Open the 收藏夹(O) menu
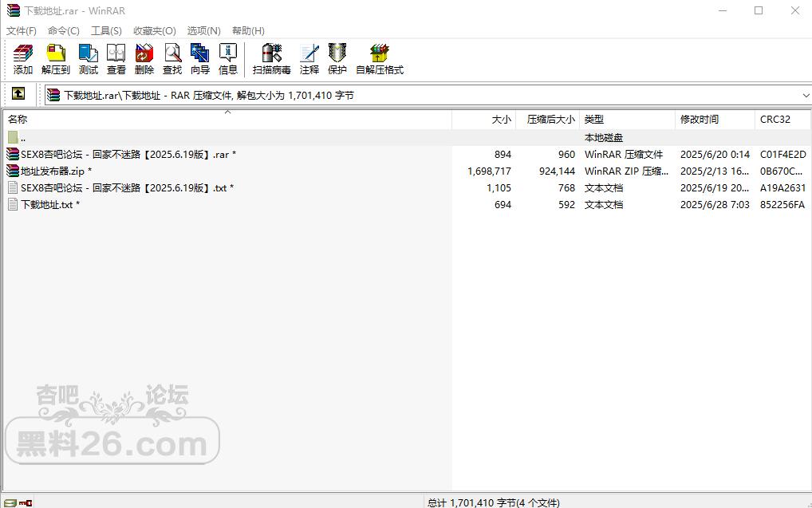 (x=154, y=30)
